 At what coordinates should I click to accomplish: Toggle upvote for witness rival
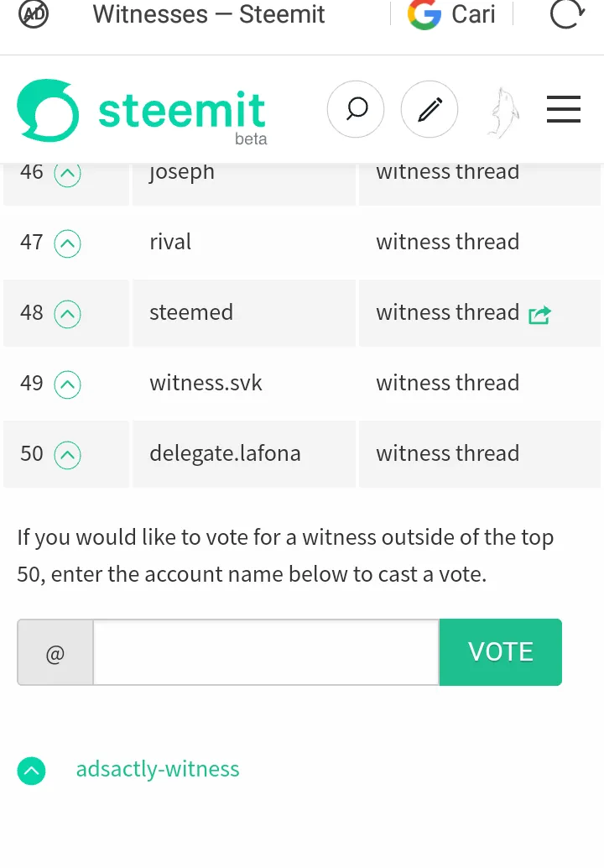pyautogui.click(x=67, y=243)
